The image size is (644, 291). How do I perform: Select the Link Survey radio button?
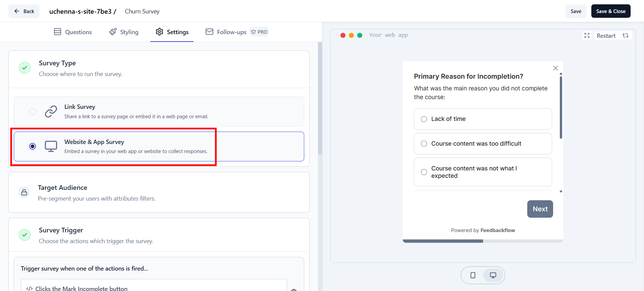click(x=33, y=112)
